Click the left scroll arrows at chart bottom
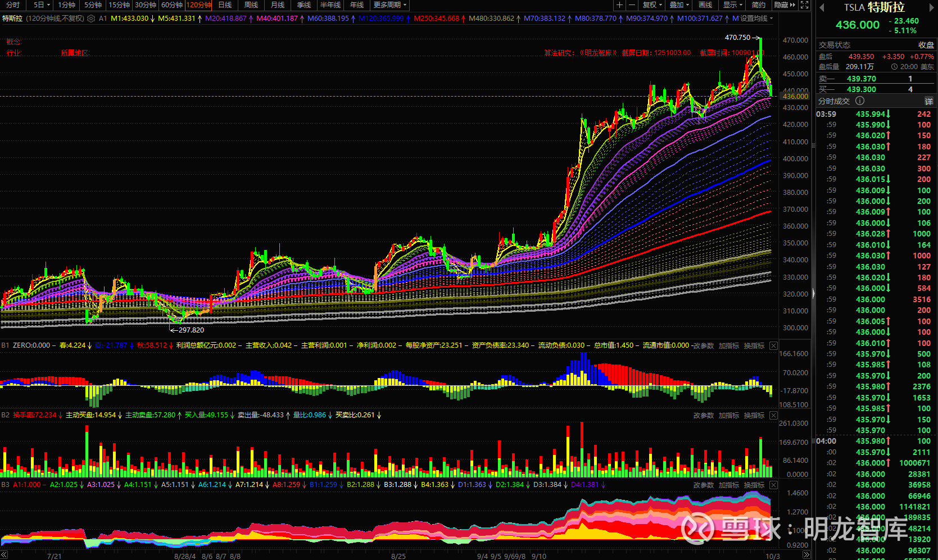Viewport: 938px width, 560px height. click(x=4, y=556)
